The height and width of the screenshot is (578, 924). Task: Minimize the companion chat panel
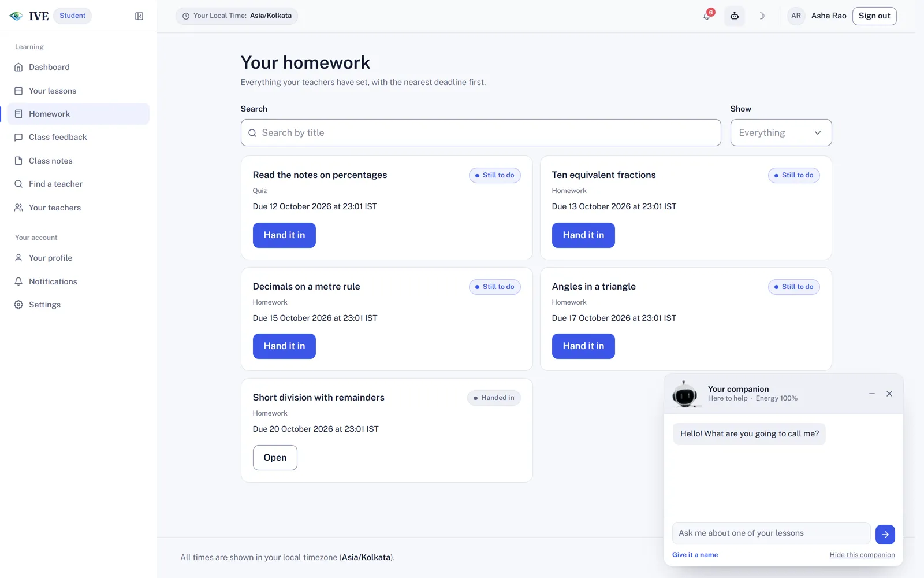[872, 394]
